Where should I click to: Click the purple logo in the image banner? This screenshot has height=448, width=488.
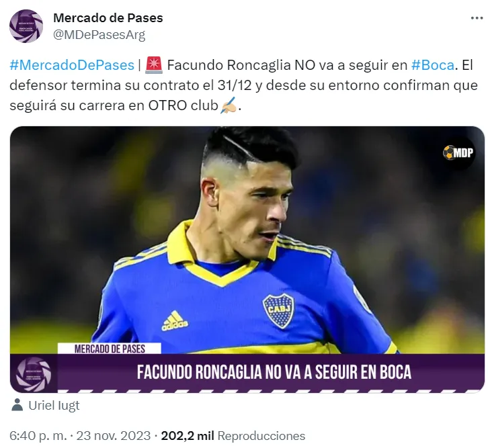34,373
